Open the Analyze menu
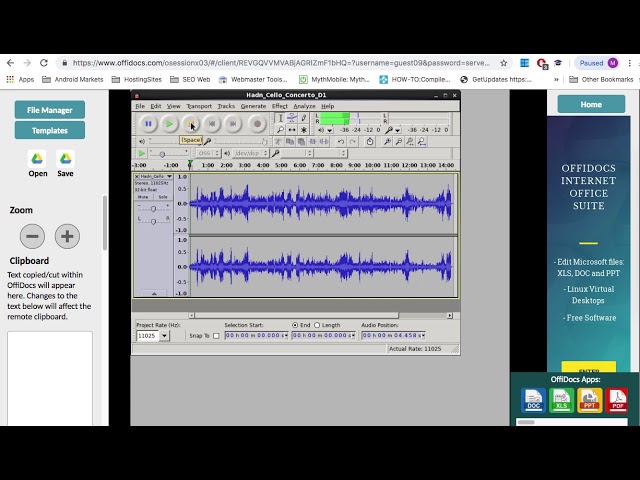Screen dimensions: 640x480 click(304, 106)
